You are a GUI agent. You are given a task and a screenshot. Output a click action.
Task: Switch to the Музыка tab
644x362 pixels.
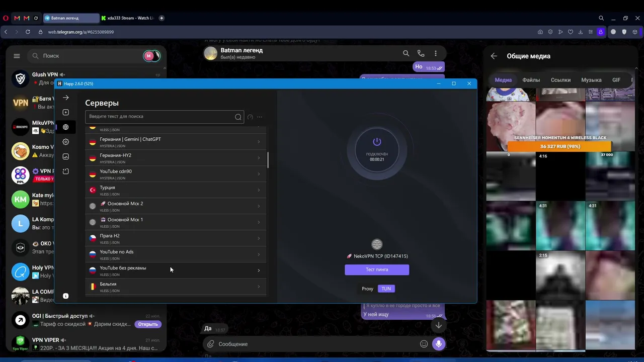coord(591,80)
